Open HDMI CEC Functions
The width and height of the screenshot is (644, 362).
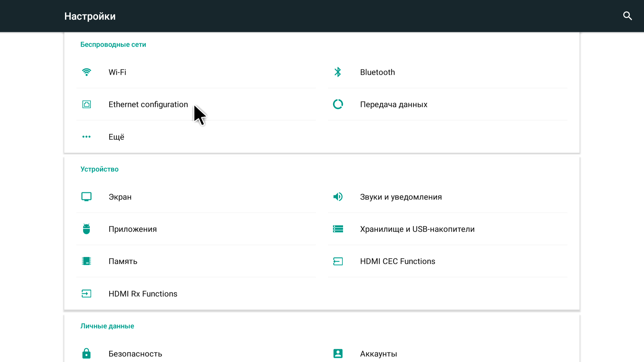point(397,261)
